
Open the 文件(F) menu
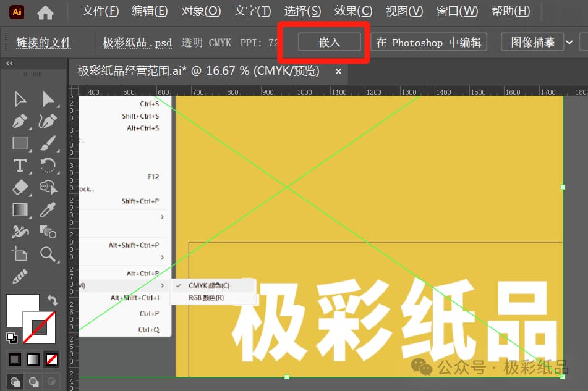(100, 11)
